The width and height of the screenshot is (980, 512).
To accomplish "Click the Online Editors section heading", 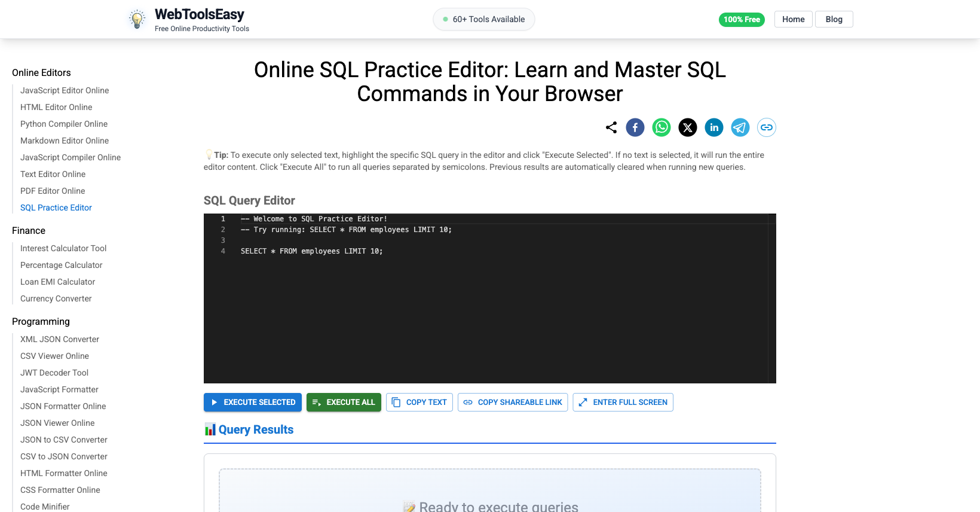I will [41, 72].
